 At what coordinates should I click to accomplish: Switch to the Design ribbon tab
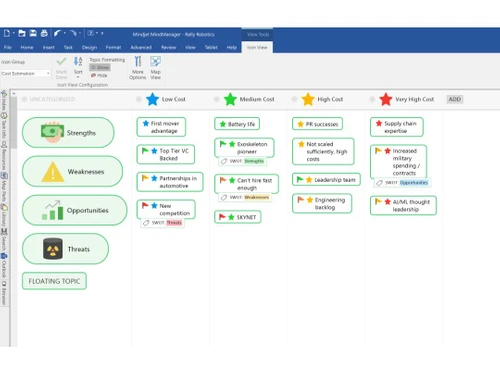[89, 47]
